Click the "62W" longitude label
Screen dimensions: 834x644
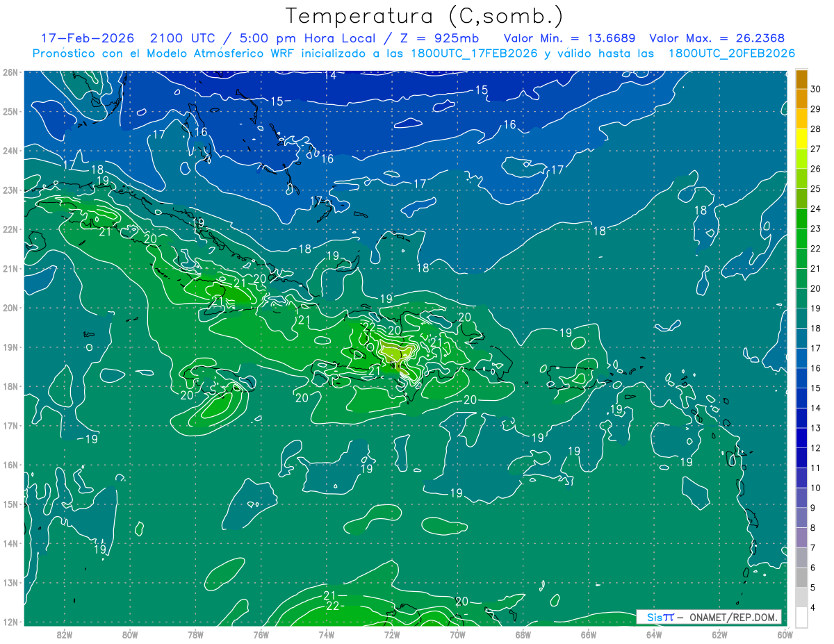coord(720,635)
